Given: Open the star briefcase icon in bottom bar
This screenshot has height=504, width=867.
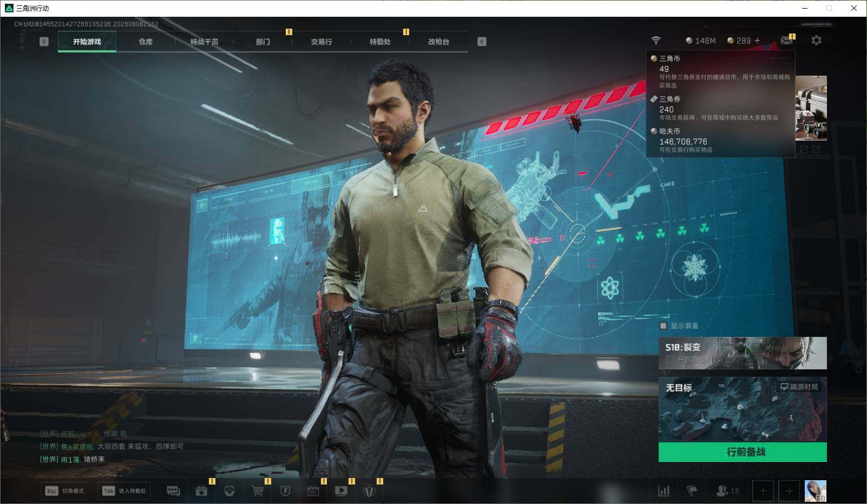Looking at the screenshot, I should [x=201, y=491].
